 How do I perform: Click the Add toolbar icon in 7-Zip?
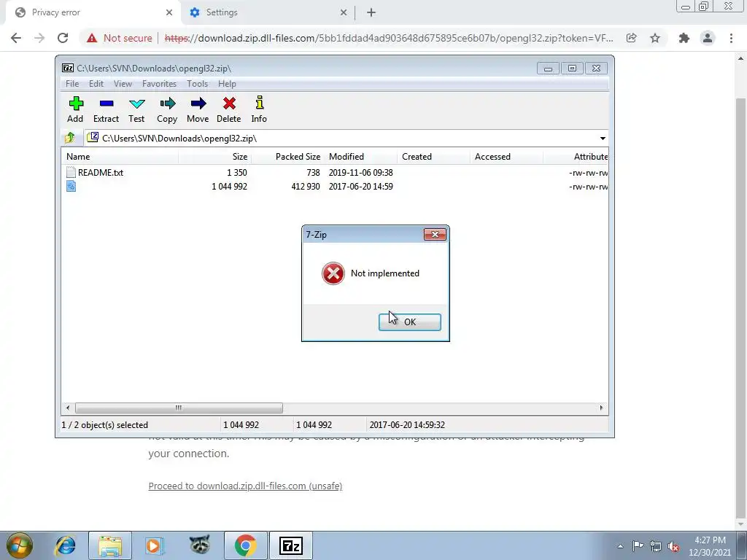76,104
